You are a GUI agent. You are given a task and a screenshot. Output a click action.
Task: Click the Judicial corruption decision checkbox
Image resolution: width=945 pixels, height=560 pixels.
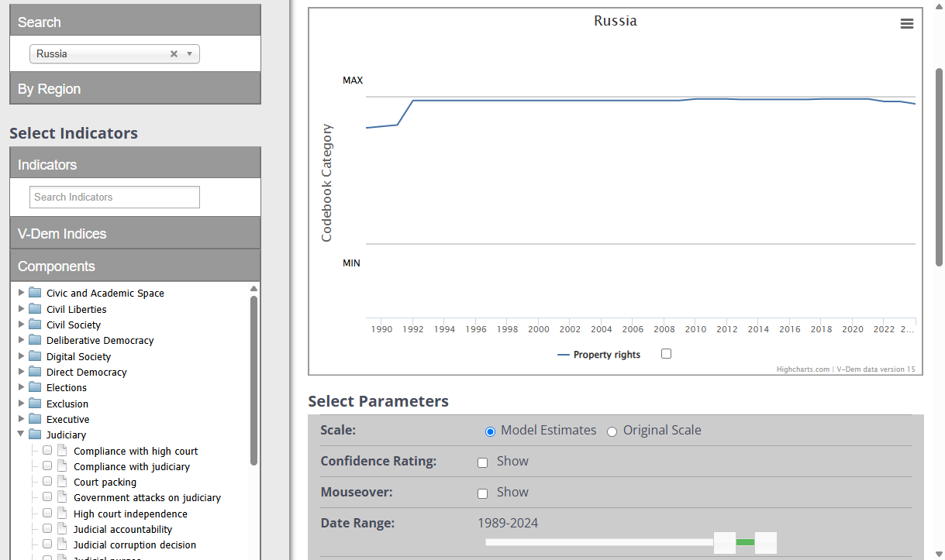[x=47, y=544]
